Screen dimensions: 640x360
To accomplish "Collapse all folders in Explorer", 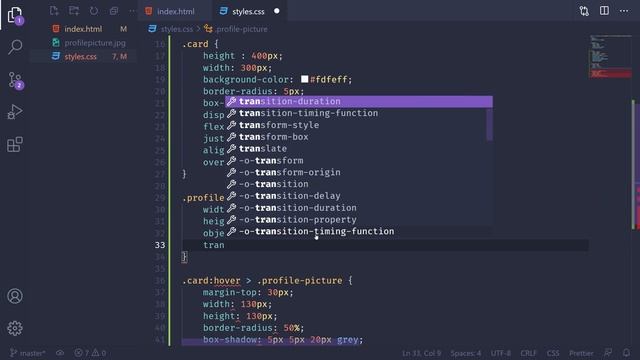I will coord(113,11).
